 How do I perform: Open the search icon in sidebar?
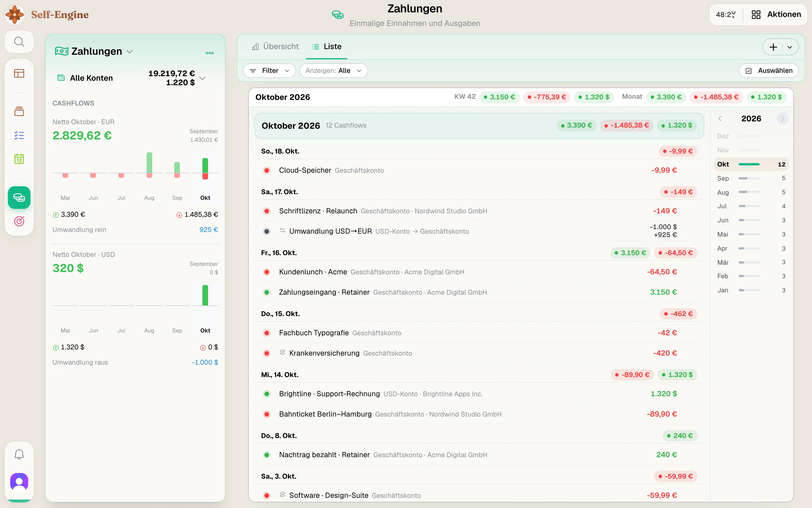point(19,42)
